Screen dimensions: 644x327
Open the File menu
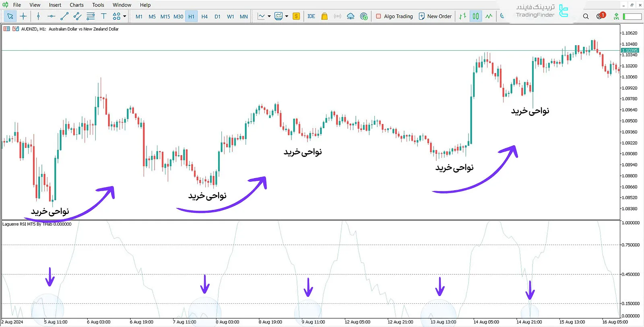17,5
